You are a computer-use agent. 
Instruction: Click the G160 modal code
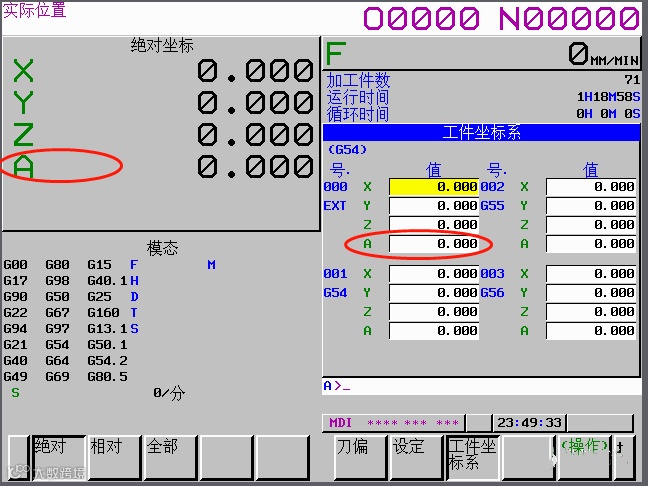tap(103, 312)
